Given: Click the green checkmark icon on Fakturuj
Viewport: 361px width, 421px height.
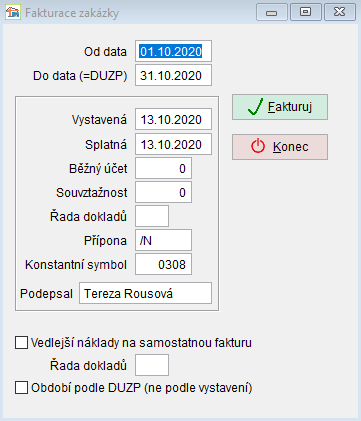Looking at the screenshot, I should tap(256, 107).
